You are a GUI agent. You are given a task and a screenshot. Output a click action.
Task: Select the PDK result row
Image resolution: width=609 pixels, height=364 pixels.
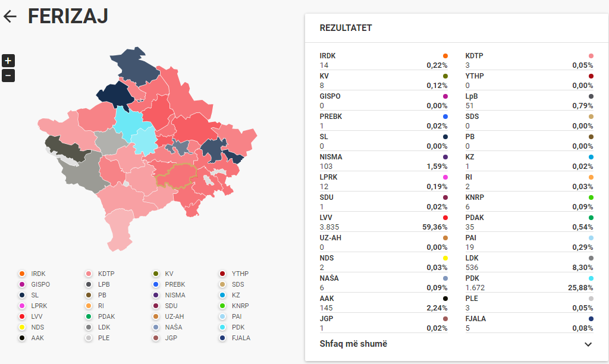[x=529, y=283]
